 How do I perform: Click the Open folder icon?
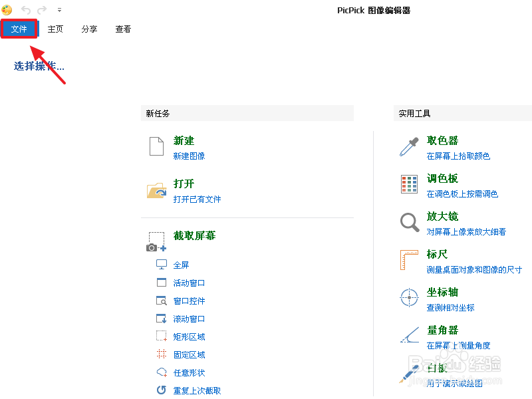pyautogui.click(x=156, y=190)
